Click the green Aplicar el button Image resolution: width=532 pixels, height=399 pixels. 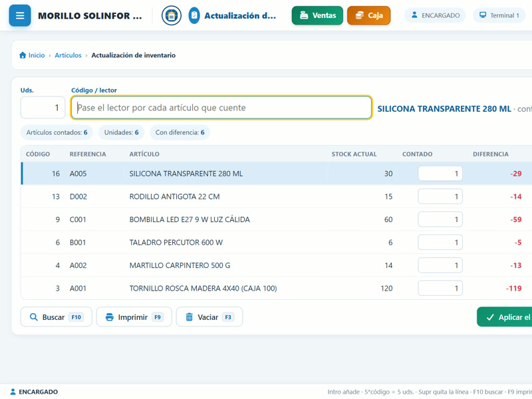pos(505,317)
